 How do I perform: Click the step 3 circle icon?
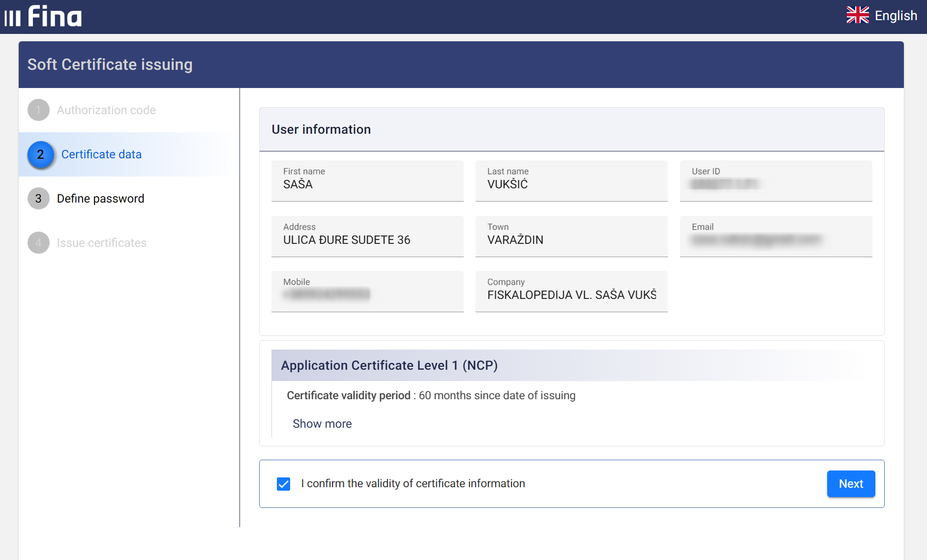click(38, 199)
